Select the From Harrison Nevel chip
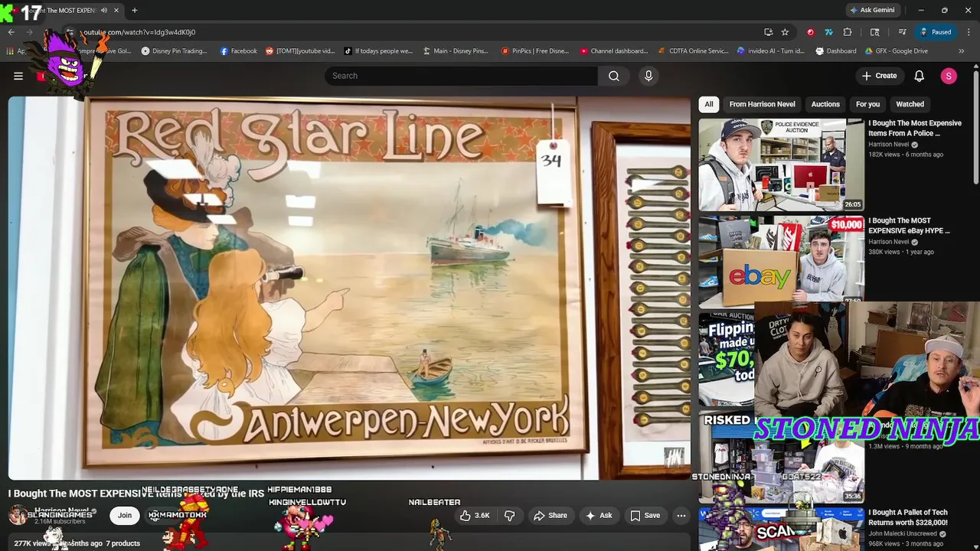This screenshot has width=980, height=551. pyautogui.click(x=762, y=104)
